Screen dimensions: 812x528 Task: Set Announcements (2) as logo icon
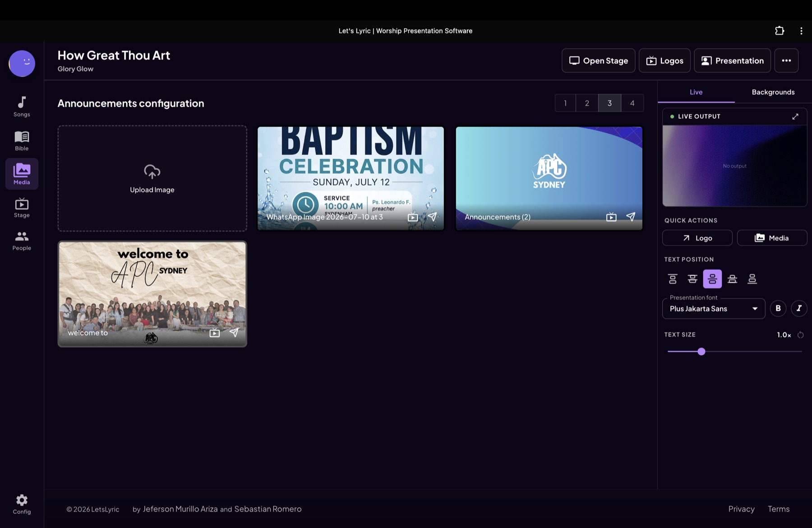pos(611,217)
